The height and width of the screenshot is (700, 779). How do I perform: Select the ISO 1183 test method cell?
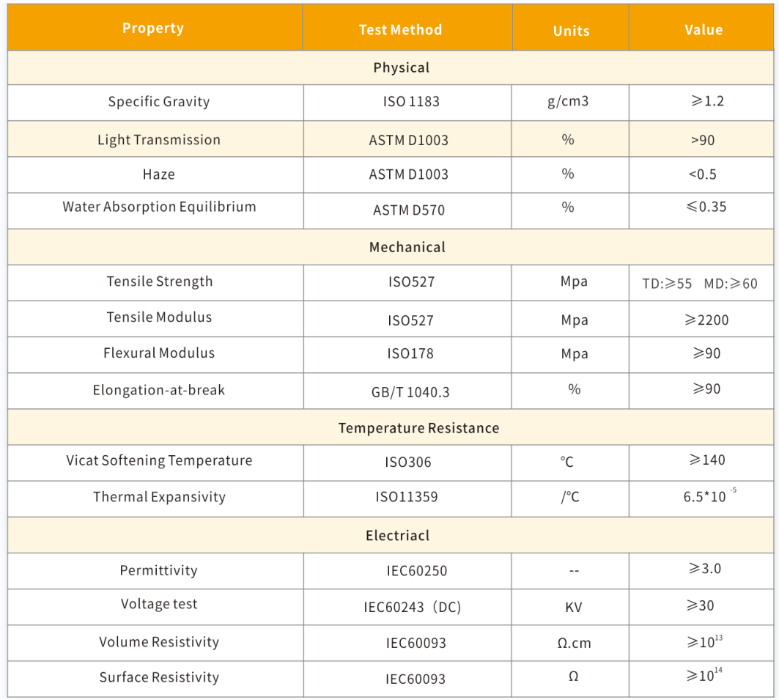[x=411, y=102]
